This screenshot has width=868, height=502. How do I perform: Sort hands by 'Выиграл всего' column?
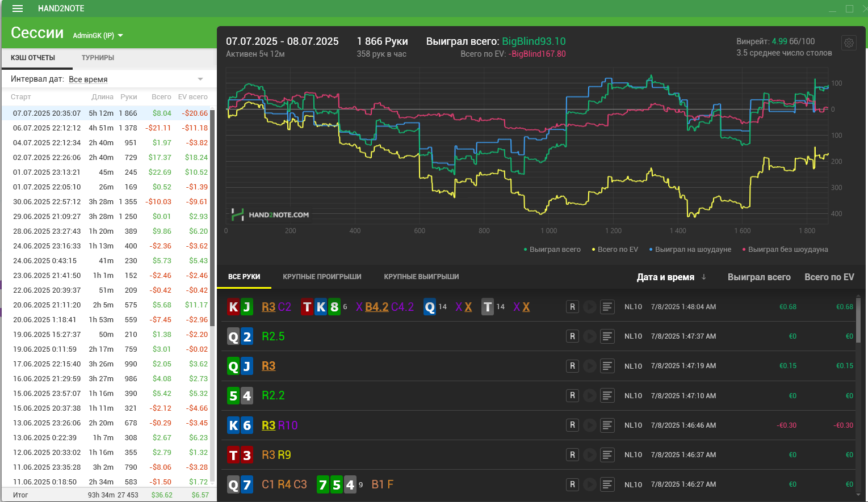(759, 277)
